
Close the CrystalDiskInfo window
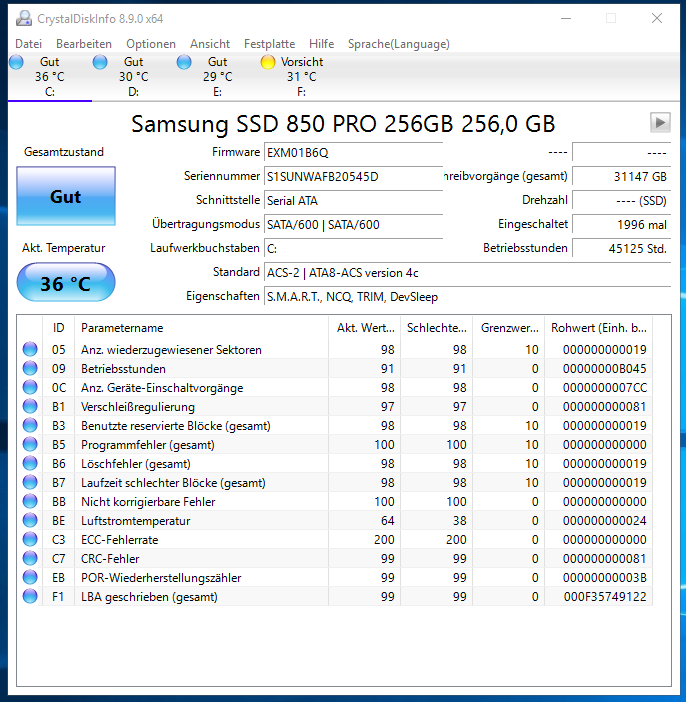pyautogui.click(x=656, y=18)
